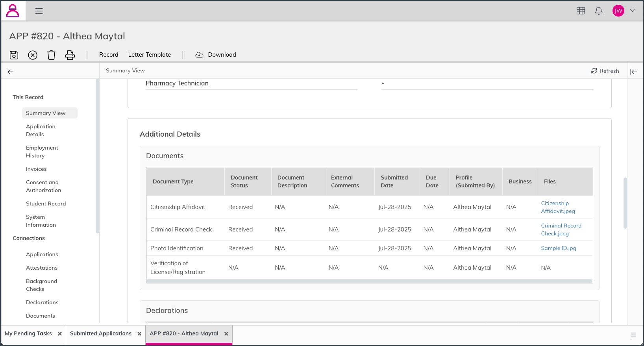644x346 pixels.
Task: Open Sample ID.jpg file link
Action: point(558,248)
